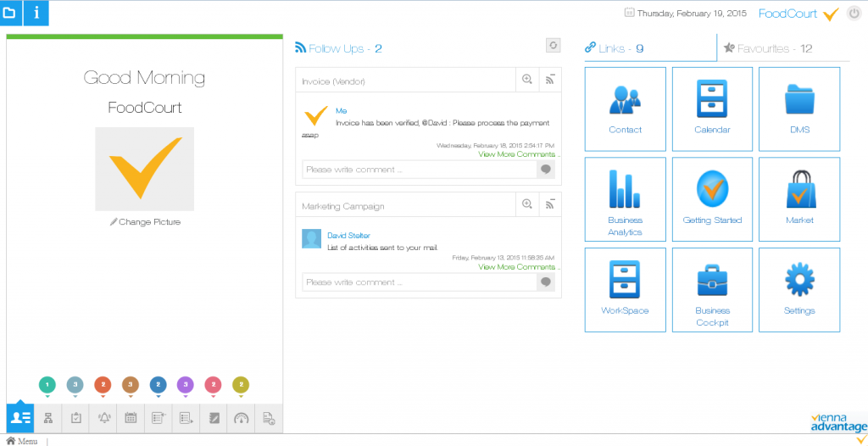Select the list with play arrow icon

pyautogui.click(x=186, y=418)
